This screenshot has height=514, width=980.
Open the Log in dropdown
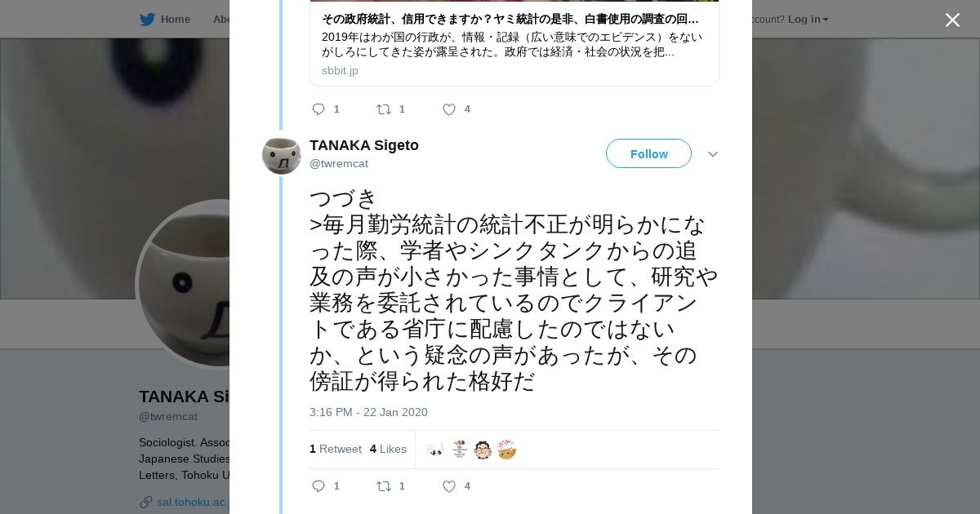pyautogui.click(x=808, y=20)
